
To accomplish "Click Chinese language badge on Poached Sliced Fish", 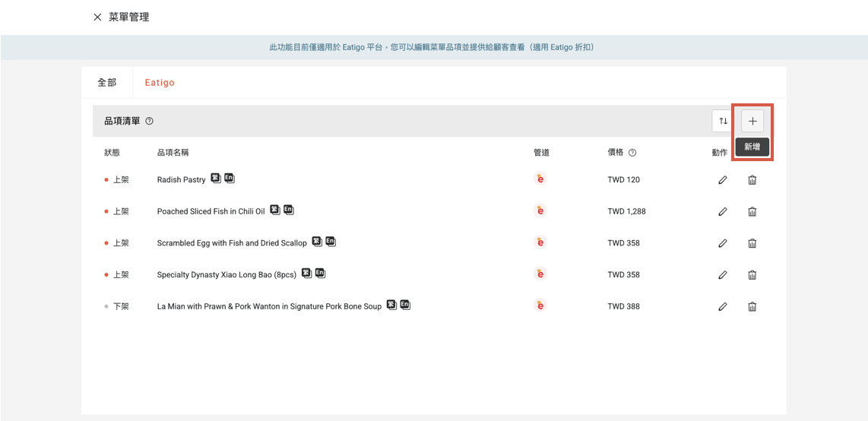I will (275, 210).
